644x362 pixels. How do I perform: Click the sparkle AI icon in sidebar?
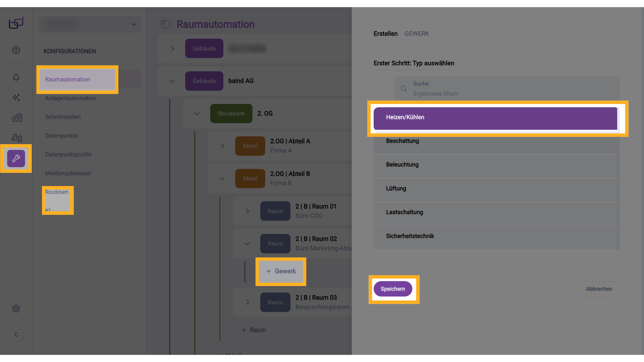click(16, 97)
